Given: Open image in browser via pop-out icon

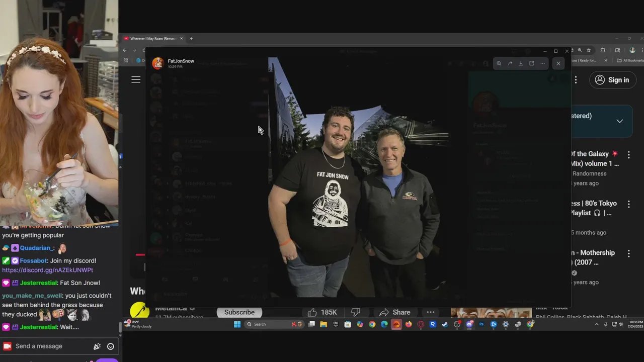Looking at the screenshot, I should [531, 63].
